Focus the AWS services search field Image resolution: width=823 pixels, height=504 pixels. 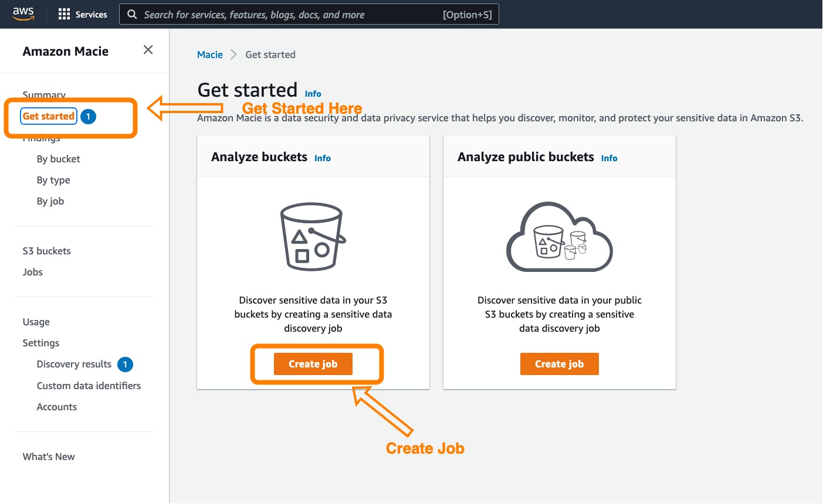(309, 15)
